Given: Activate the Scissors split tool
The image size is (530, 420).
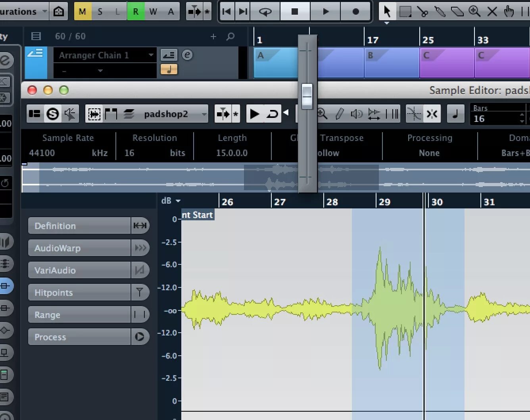Looking at the screenshot, I should point(423,12).
